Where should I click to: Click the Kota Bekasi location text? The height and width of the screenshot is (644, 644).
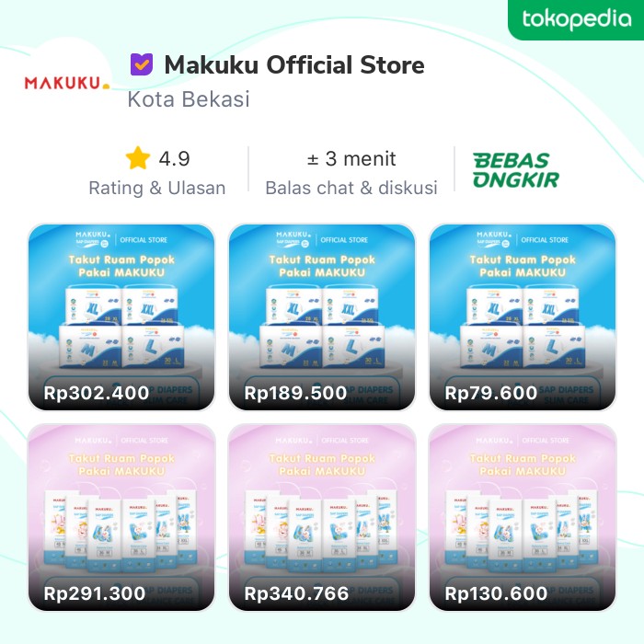(x=189, y=99)
